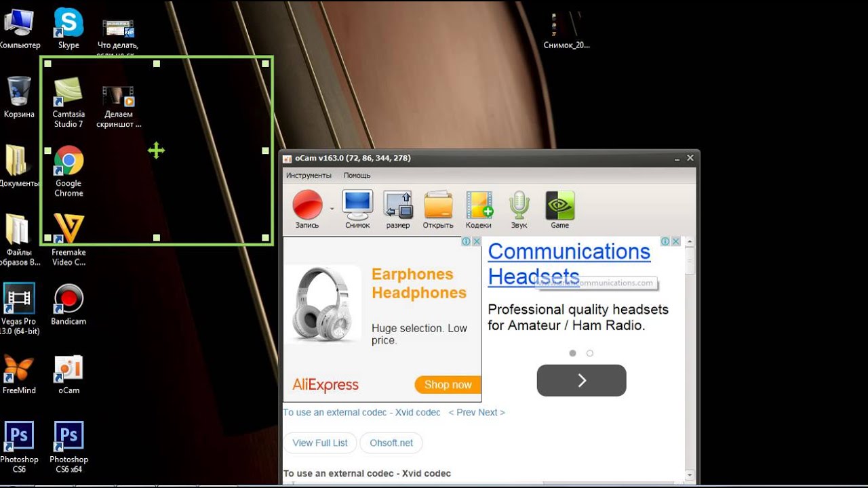Select the Корзина recycle bin icon
The image size is (868, 488).
[x=19, y=97]
